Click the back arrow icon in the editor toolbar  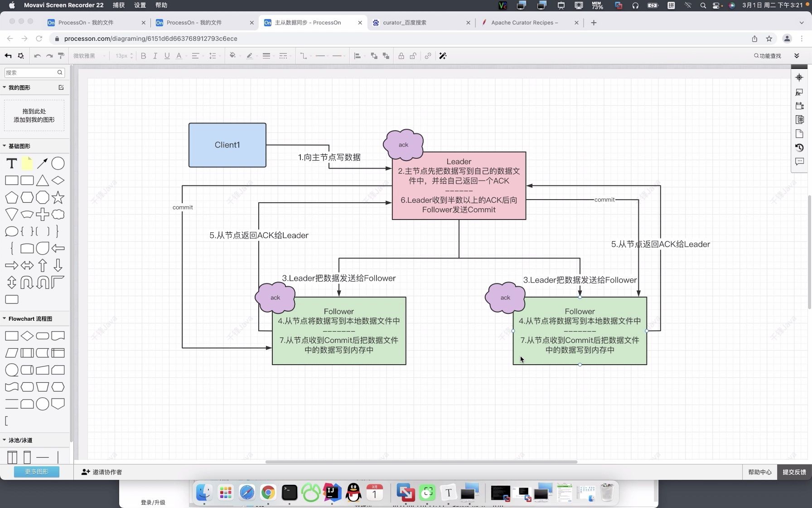click(8, 56)
